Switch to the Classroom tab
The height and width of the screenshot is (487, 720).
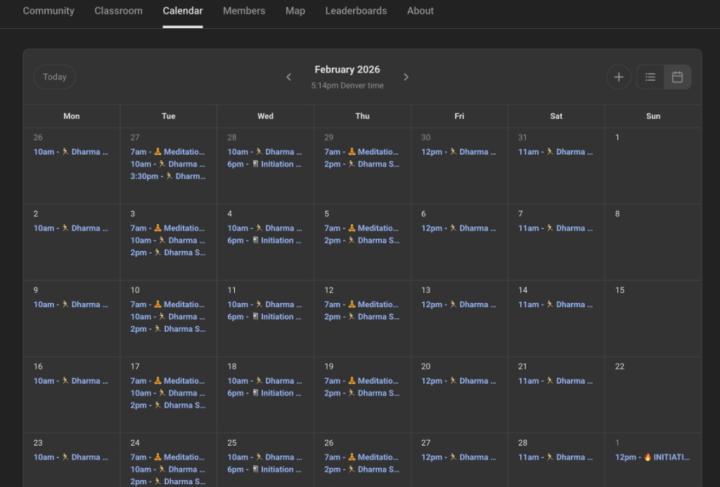118,11
